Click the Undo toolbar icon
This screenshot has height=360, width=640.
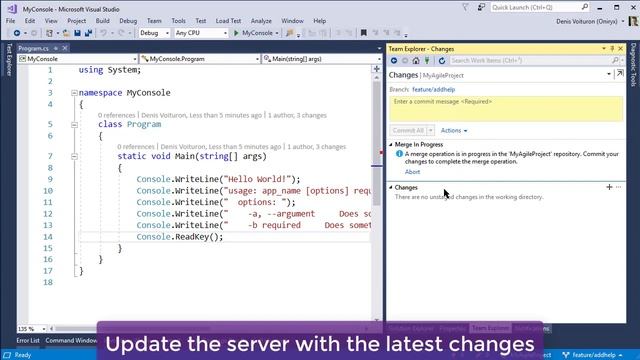(104, 33)
